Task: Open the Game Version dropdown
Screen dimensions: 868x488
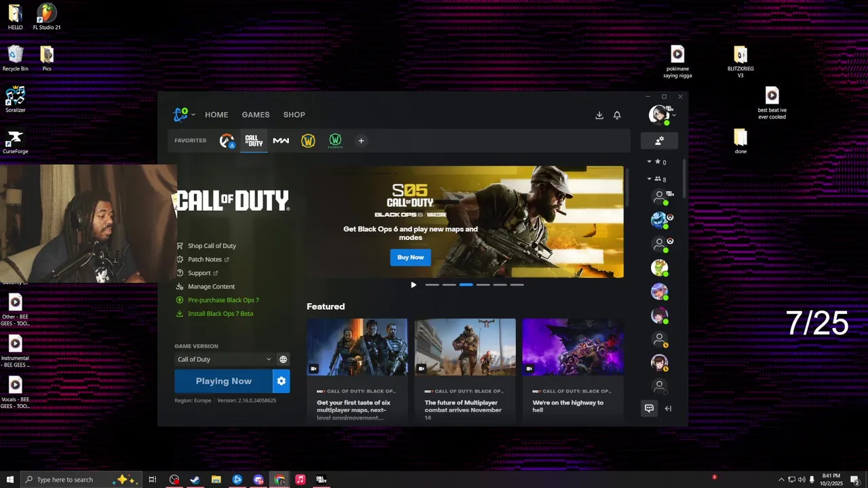Action: point(224,359)
